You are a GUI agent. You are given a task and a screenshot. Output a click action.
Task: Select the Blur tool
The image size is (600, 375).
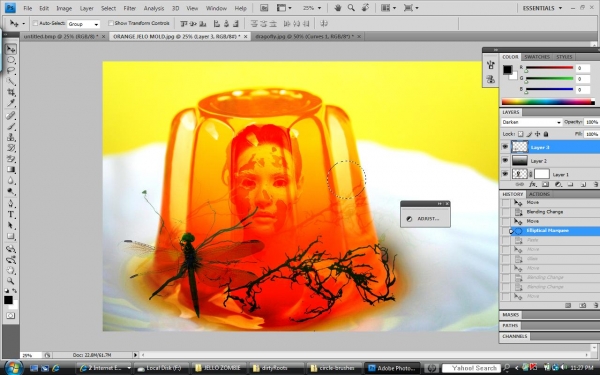click(x=11, y=180)
